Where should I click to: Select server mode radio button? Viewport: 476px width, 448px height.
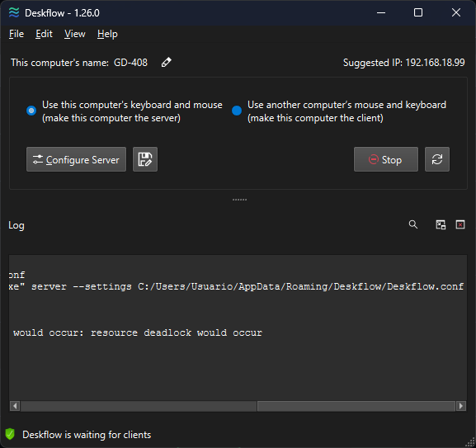(31, 111)
